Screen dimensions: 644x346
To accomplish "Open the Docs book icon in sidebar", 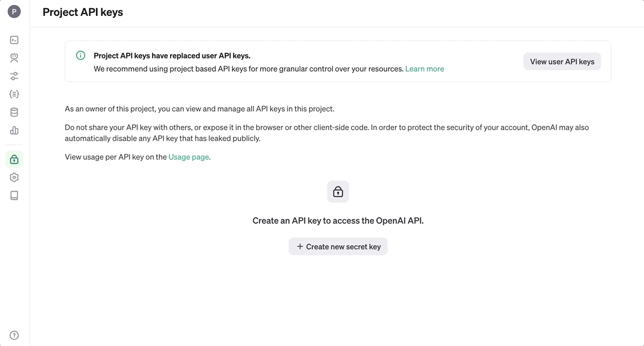I will (14, 195).
